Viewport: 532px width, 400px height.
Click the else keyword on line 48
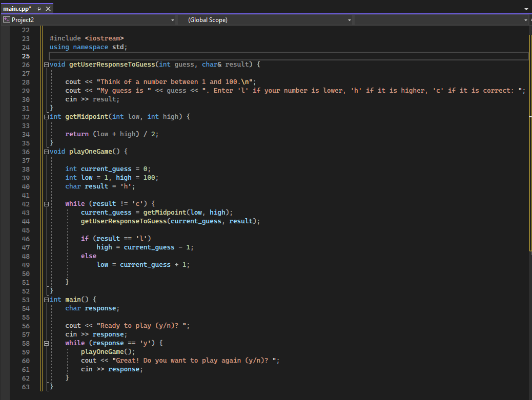point(89,256)
